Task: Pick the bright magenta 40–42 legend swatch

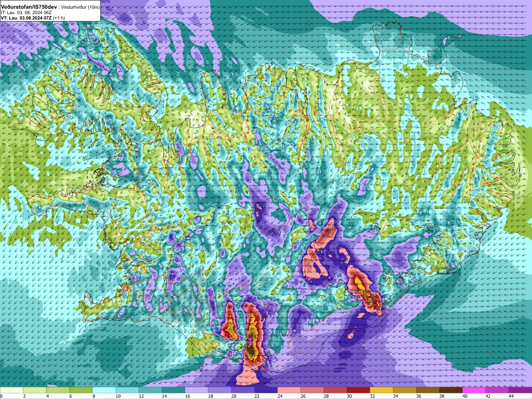Action: [x=474, y=390]
